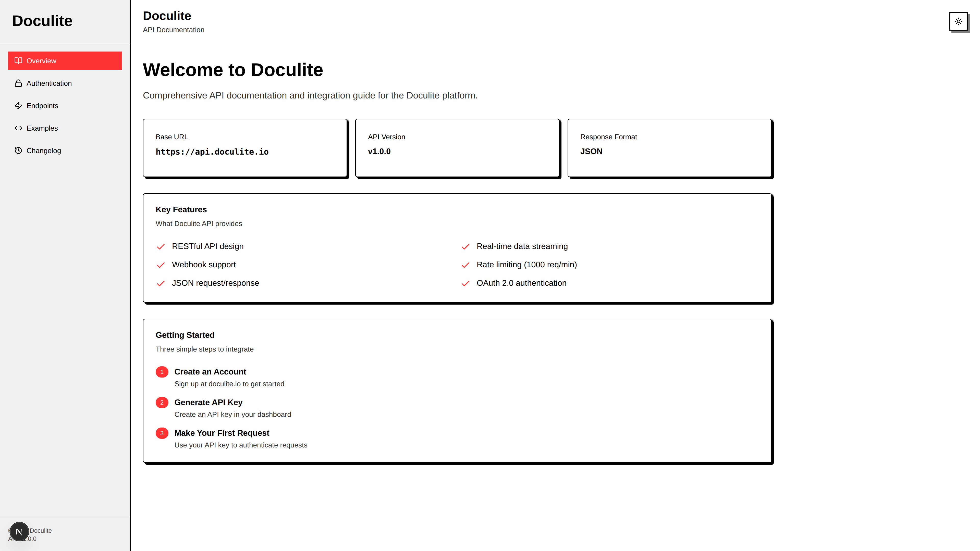Toggle light/dark theme with sun button
The width and height of the screenshot is (980, 551).
pos(958,22)
